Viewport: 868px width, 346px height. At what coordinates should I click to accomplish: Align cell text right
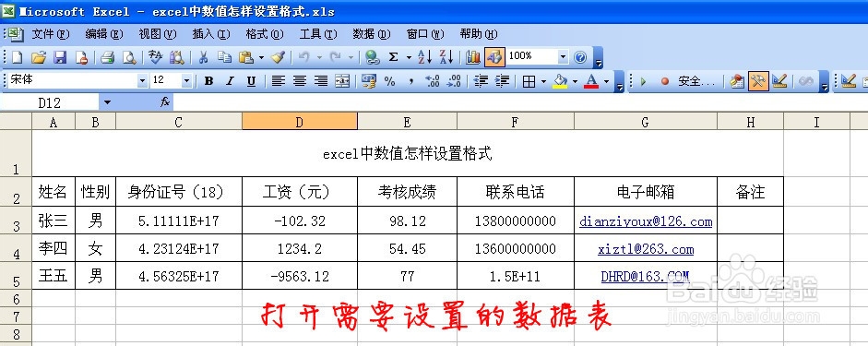(320, 81)
